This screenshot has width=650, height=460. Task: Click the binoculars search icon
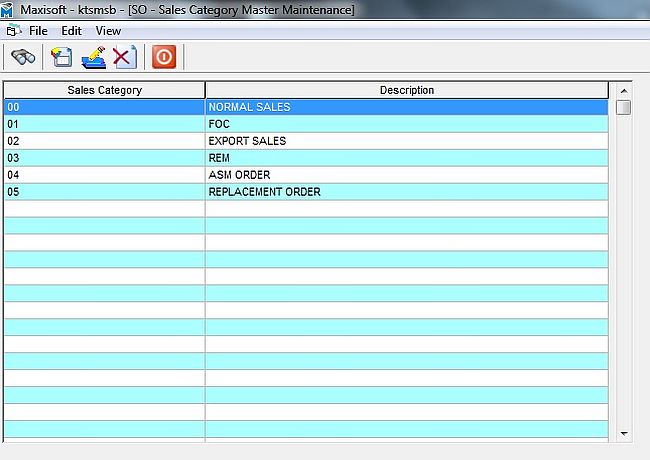click(23, 57)
